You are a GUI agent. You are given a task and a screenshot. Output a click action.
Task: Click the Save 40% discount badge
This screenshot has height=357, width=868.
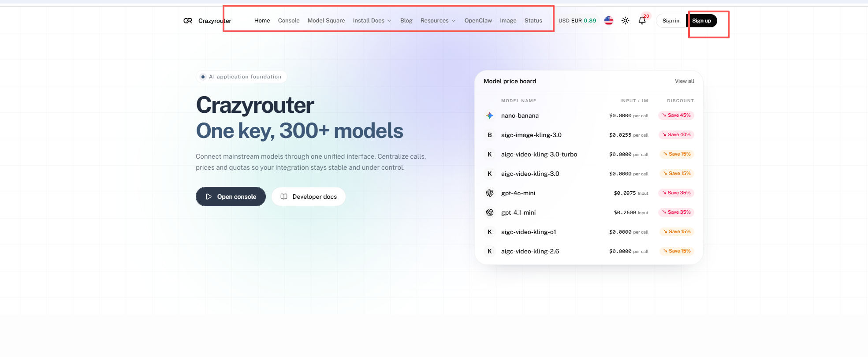676,135
